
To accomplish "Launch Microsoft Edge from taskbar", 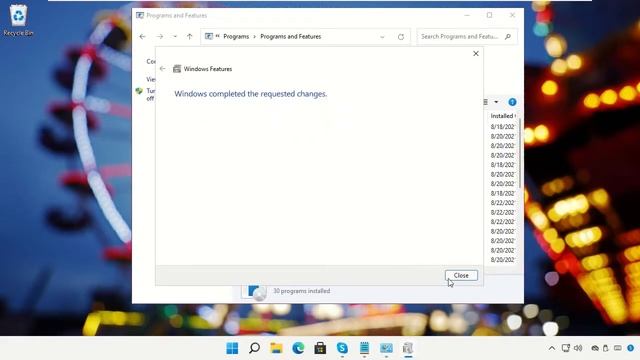I will [x=298, y=348].
